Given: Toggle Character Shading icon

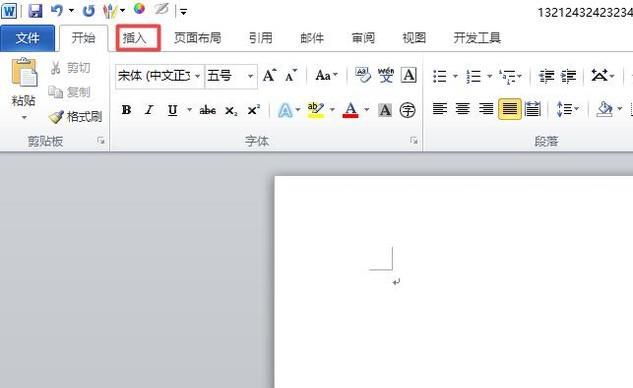Looking at the screenshot, I should pyautogui.click(x=385, y=110).
